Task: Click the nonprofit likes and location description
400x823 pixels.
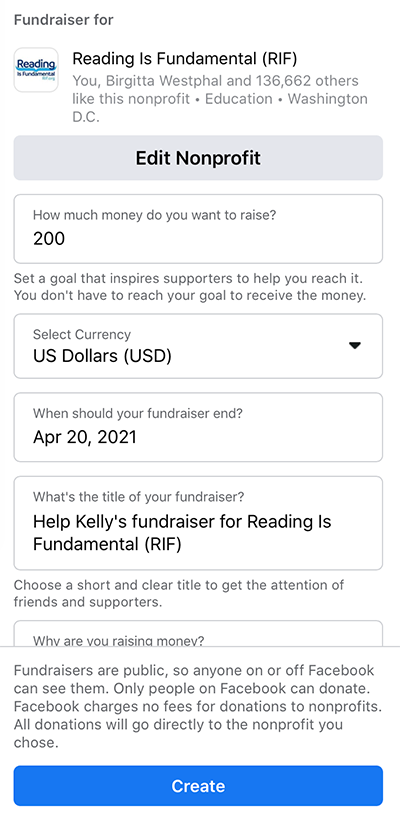Action: 220,99
